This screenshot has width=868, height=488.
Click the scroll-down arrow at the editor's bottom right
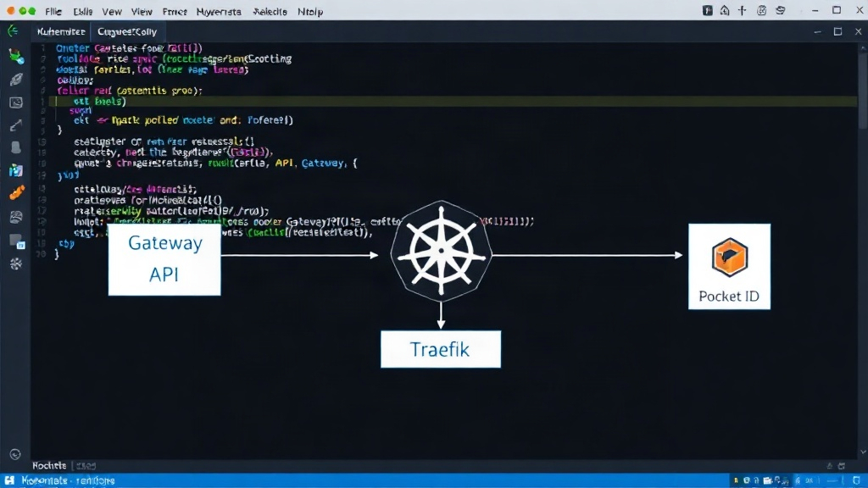(x=863, y=452)
